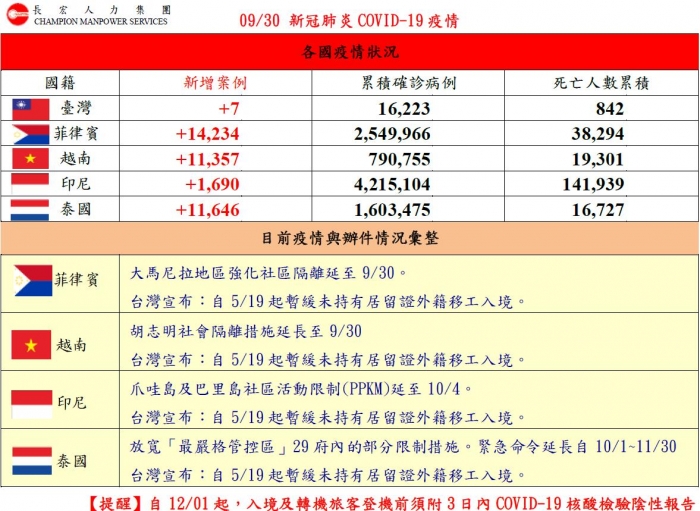Click the '臺灣' country label
The height and width of the screenshot is (511, 700).
(76, 108)
